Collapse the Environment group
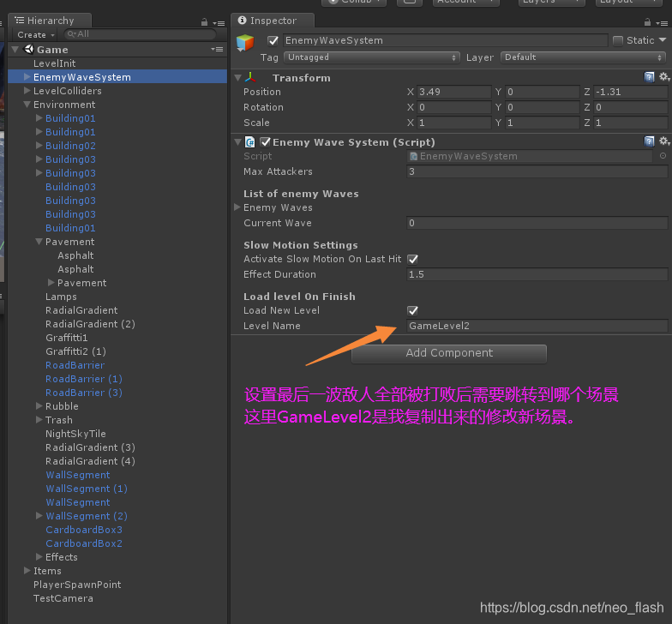 pyautogui.click(x=27, y=105)
